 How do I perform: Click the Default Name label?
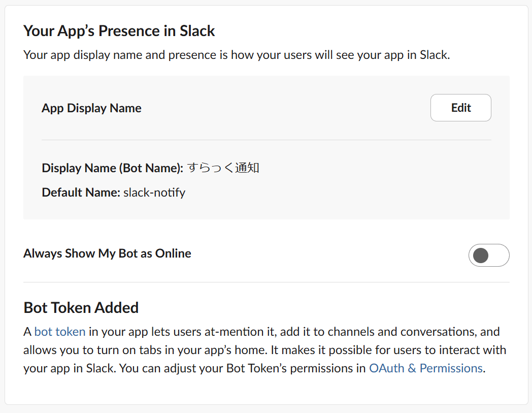tap(81, 193)
